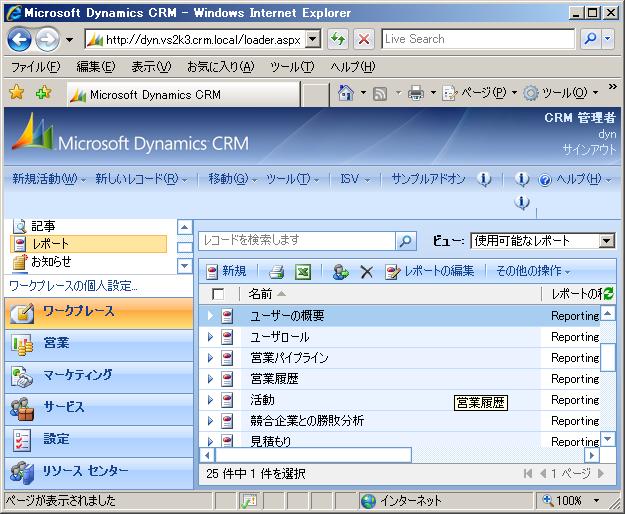The image size is (625, 514).
Task: Click the RSS feeds icon
Action: click(x=379, y=94)
